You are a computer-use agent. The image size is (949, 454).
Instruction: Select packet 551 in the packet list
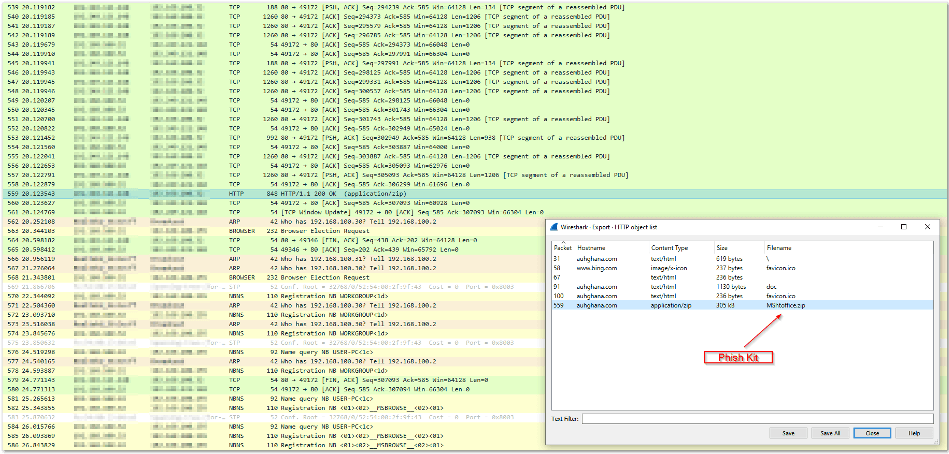coord(474,119)
